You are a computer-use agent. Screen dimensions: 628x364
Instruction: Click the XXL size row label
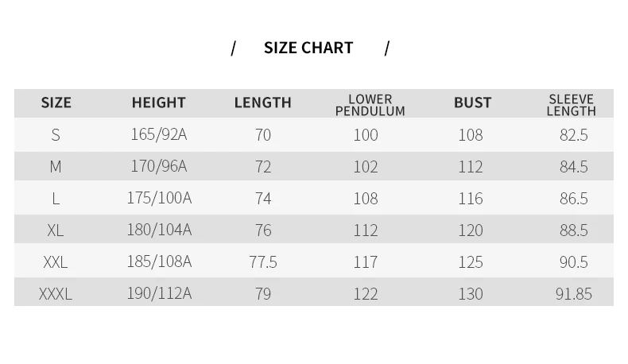click(x=56, y=262)
